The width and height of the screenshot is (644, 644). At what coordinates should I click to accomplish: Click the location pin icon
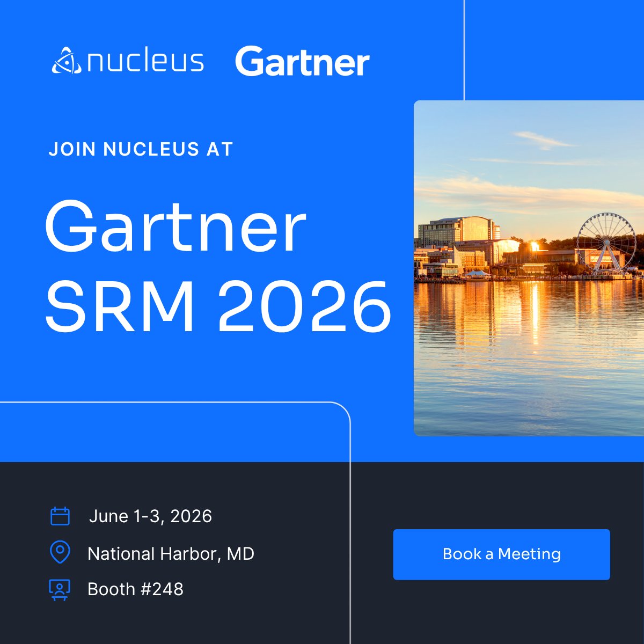[60, 552]
